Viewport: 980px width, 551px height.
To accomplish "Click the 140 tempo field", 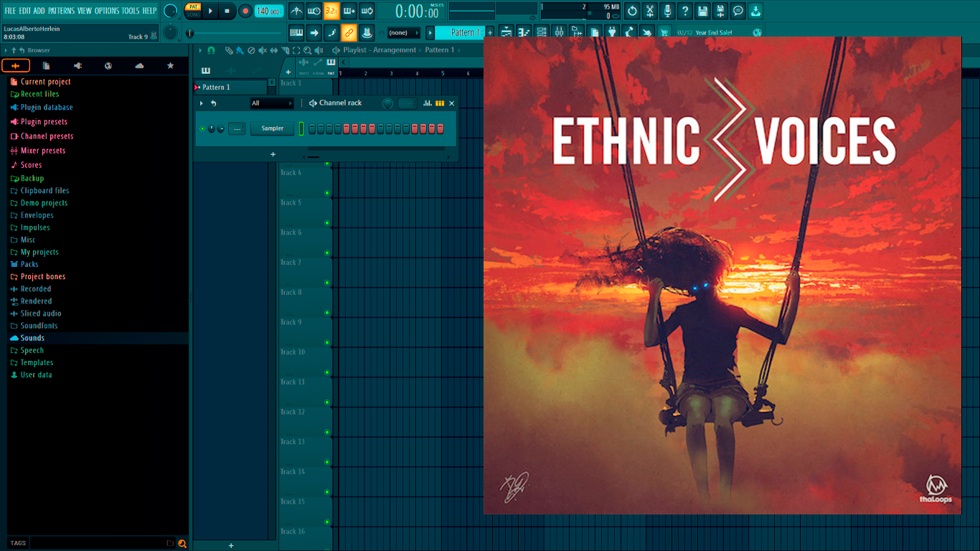I will [269, 11].
